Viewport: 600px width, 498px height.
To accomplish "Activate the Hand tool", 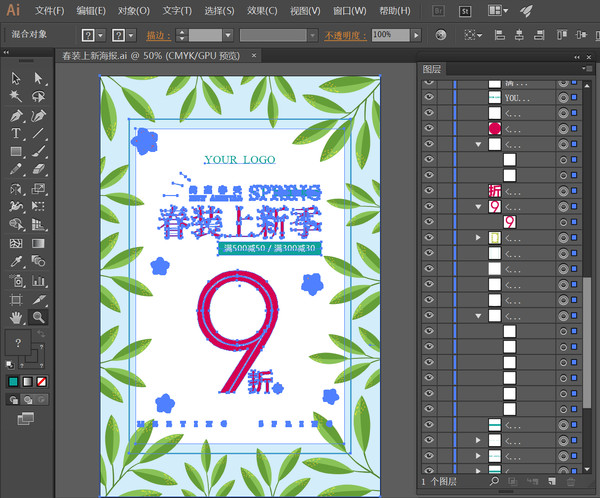I will coord(16,317).
